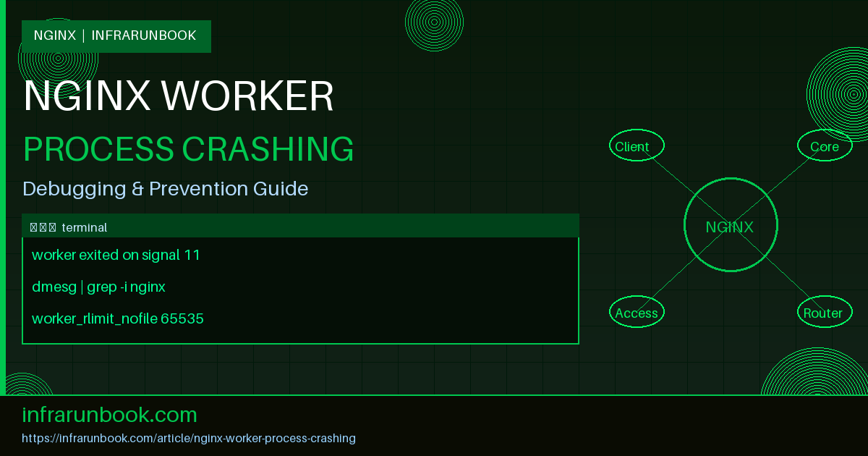Expand the terminal output panel
This screenshot has height=456, width=868.
pos(300,290)
